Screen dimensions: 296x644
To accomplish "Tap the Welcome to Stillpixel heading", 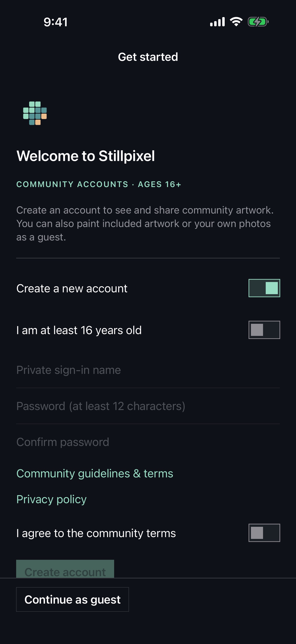I will point(86,156).
